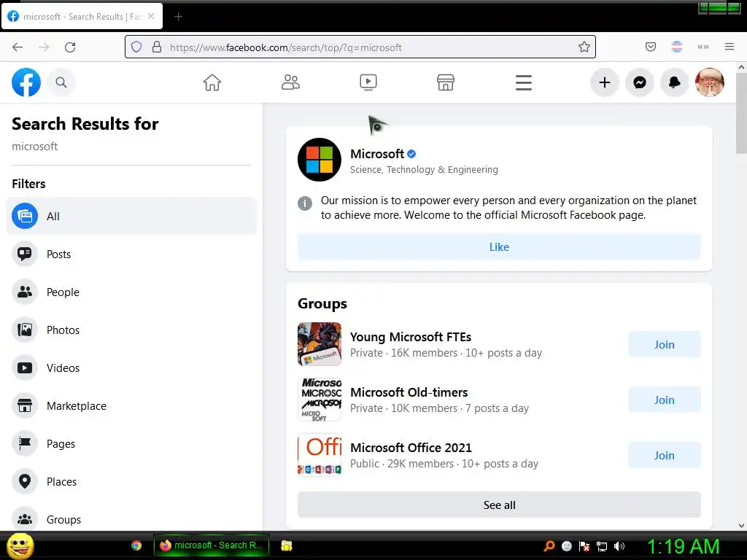Viewport: 747px width, 560px height.
Task: Go to the Facebook Home feed icon
Action: click(x=212, y=82)
